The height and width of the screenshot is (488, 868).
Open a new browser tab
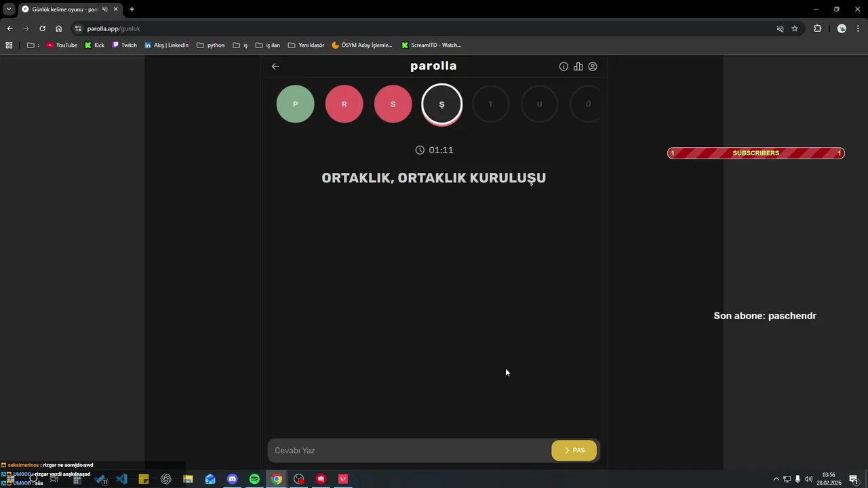(x=132, y=9)
